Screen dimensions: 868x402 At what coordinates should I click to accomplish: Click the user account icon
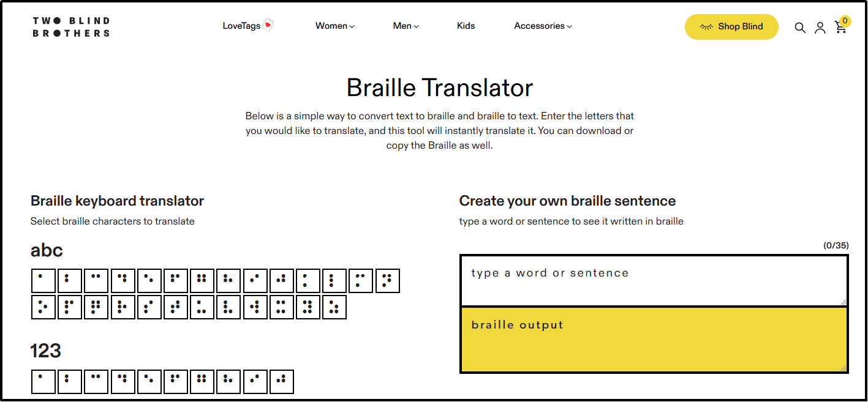820,28
